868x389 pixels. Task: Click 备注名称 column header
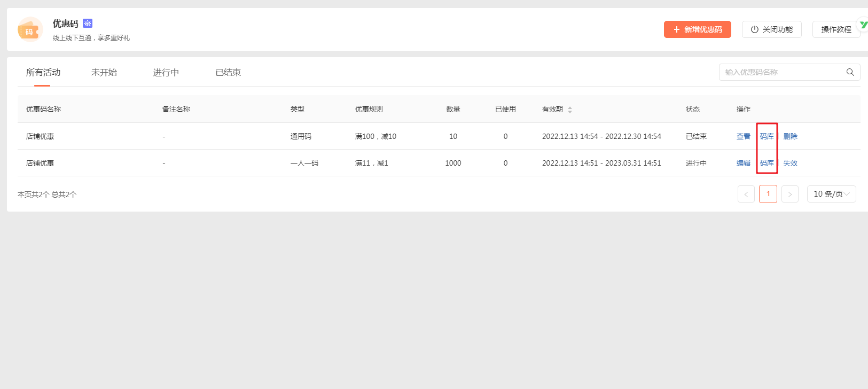pos(176,109)
